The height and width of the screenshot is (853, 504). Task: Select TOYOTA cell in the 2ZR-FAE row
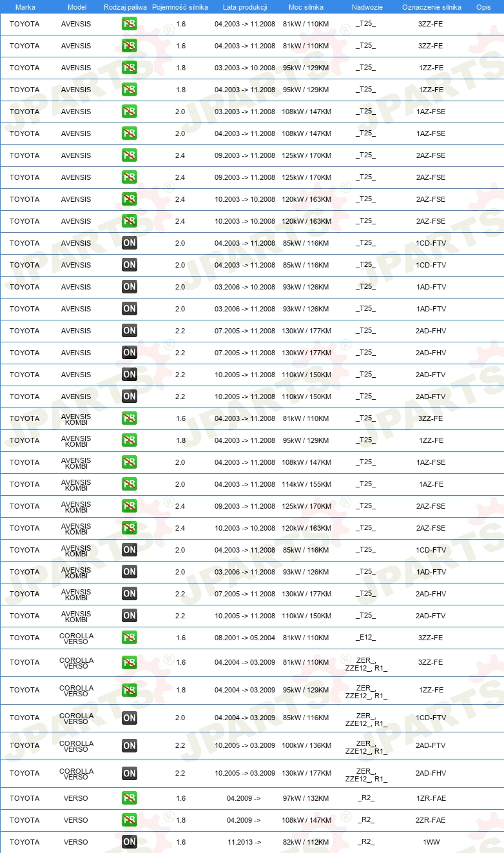click(x=24, y=820)
